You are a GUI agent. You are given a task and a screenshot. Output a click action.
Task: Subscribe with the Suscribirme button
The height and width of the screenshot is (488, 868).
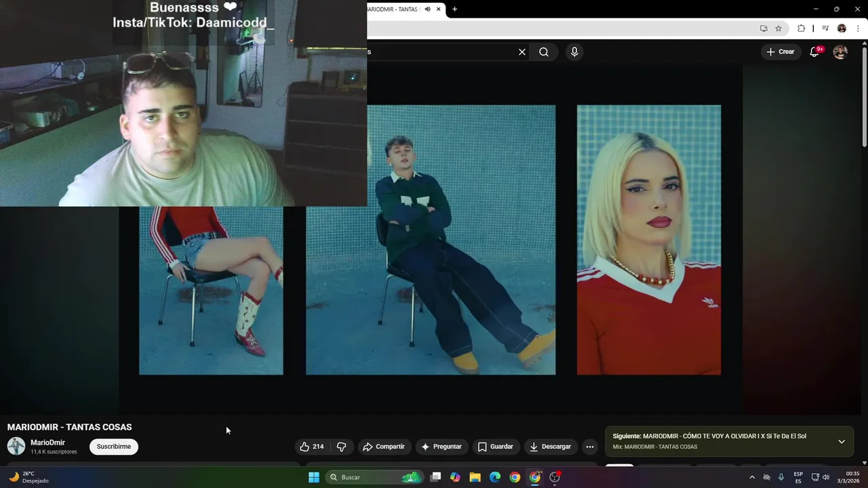[114, 447]
